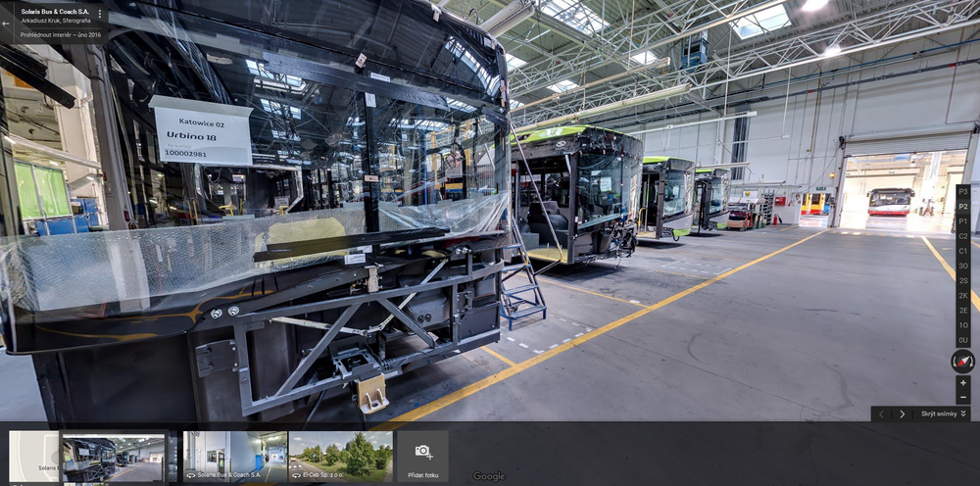Click the compass to reset the view direction
Image resolution: width=980 pixels, height=486 pixels.
[x=962, y=361]
